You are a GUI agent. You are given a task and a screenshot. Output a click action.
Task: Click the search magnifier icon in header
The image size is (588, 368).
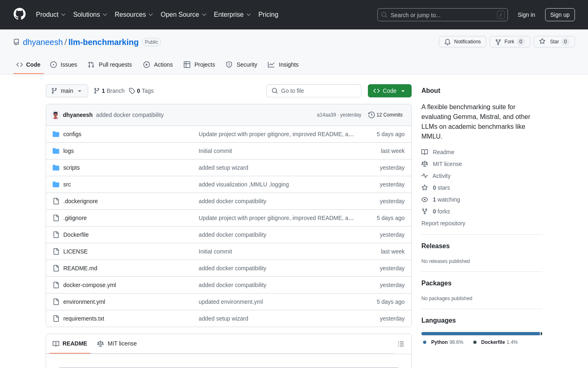384,15
